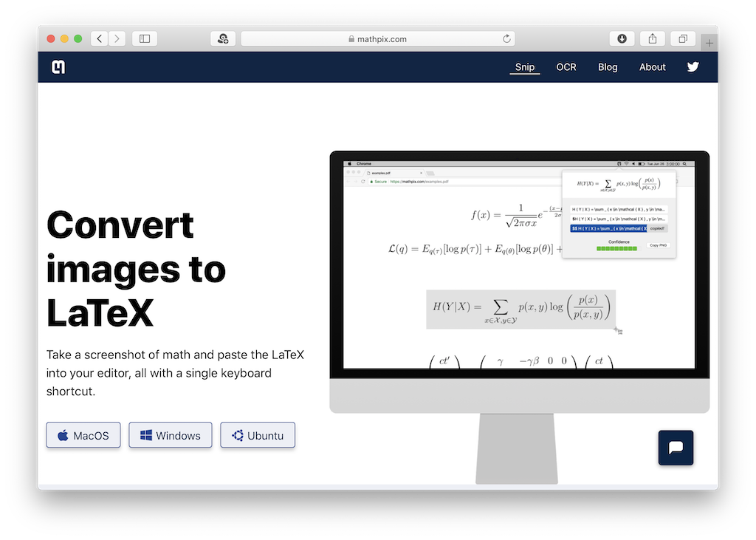Download Snip for Windows
The image size is (756, 540).
click(171, 435)
